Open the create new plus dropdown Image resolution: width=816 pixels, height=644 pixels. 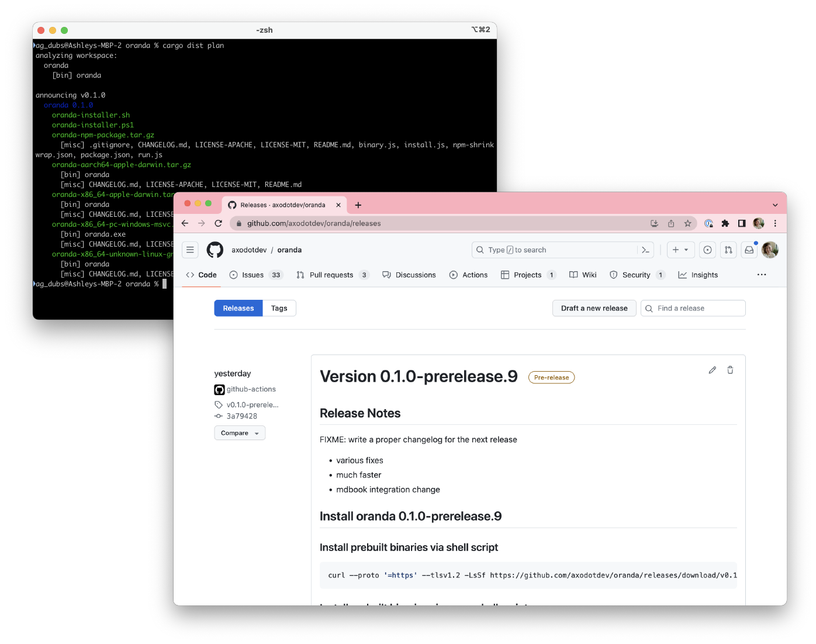point(680,250)
